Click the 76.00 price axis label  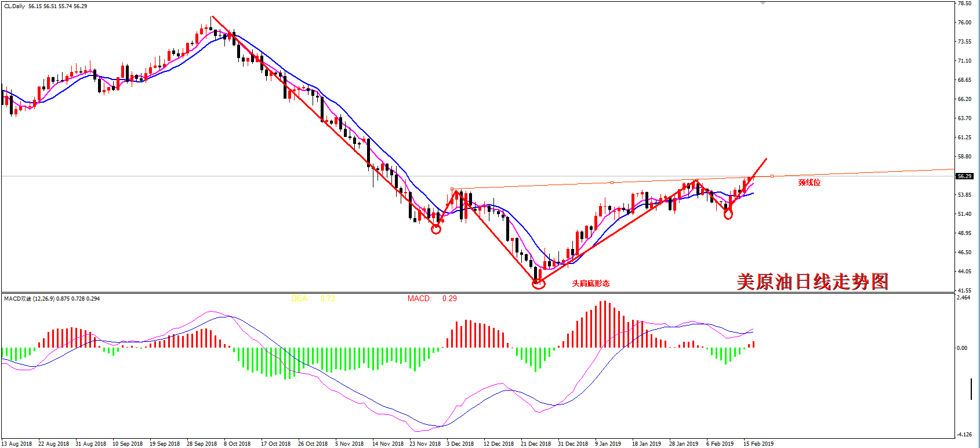pos(964,23)
